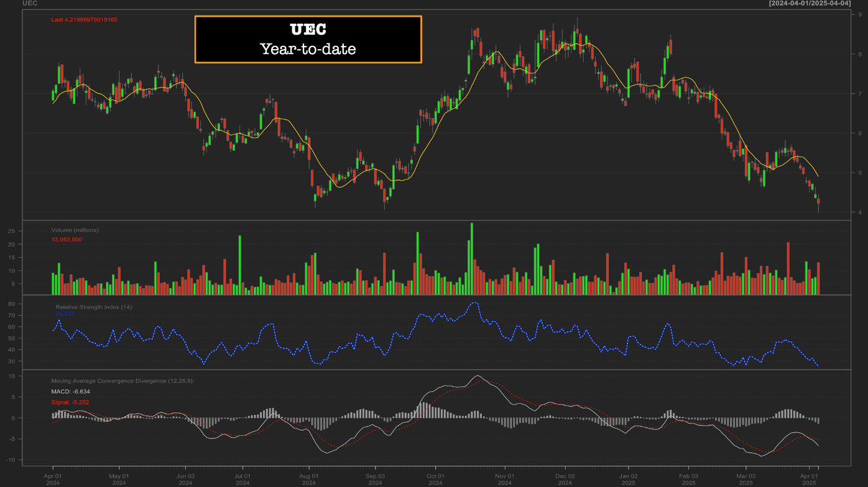Click the RSI axis tick '60'
Image resolution: width=868 pixels, height=487 pixels.
[x=11, y=327]
